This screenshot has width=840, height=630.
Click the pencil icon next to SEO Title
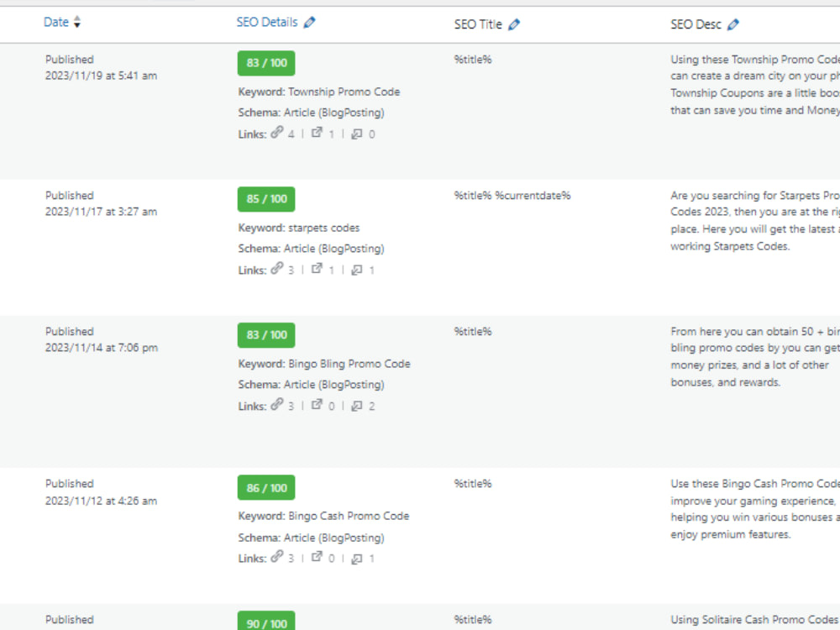tap(514, 24)
